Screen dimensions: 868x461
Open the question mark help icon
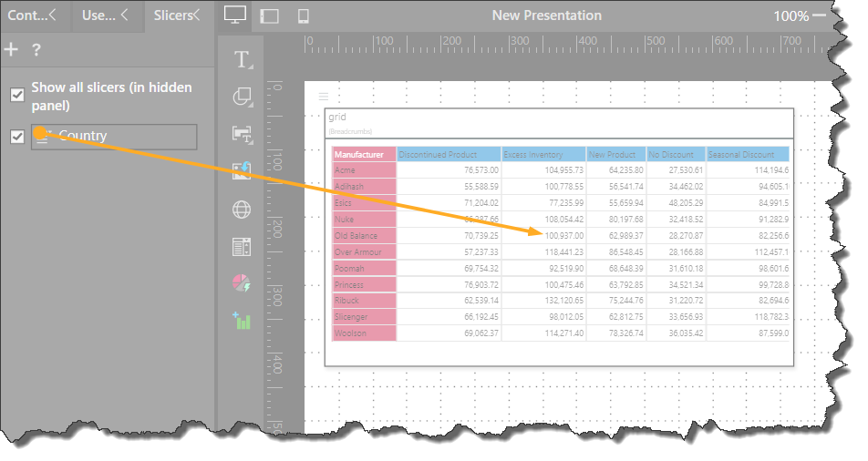[x=36, y=50]
